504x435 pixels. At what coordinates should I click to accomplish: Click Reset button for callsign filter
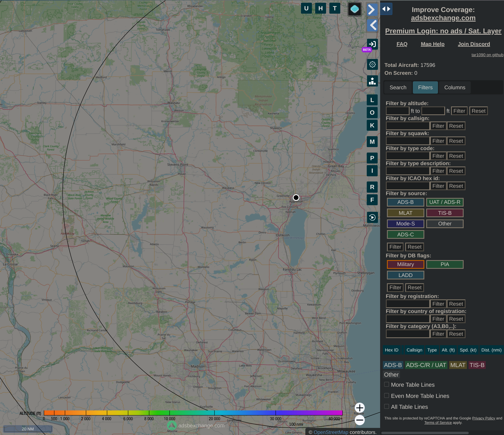pos(456,126)
